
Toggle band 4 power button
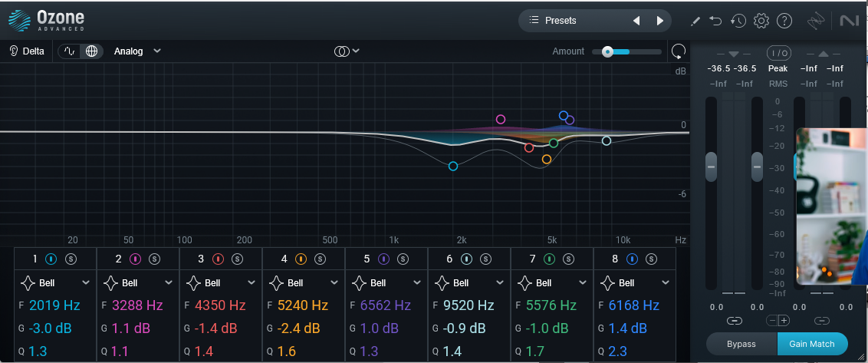[x=301, y=259]
